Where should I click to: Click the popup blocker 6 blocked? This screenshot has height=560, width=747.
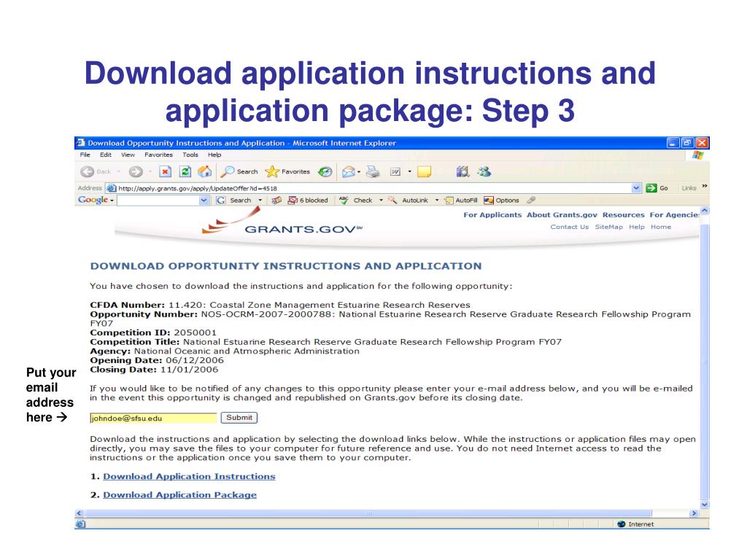309,201
